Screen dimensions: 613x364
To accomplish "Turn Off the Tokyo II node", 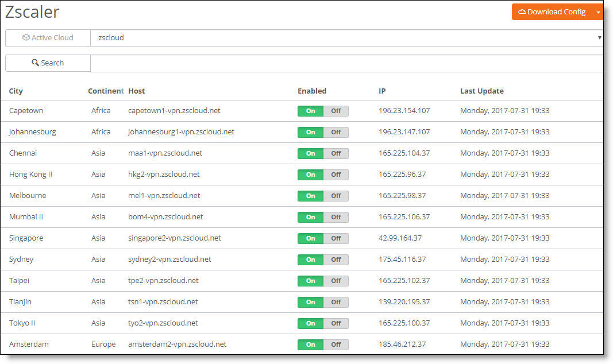I will tap(336, 323).
